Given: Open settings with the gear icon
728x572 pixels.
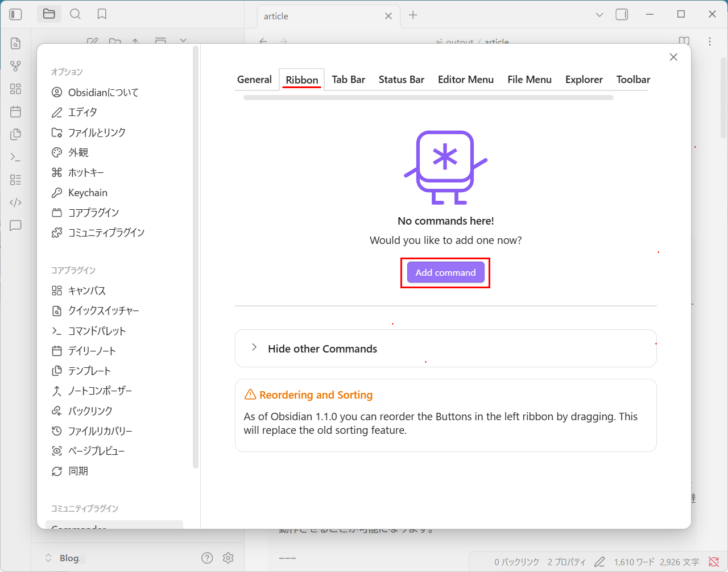Looking at the screenshot, I should (228, 558).
